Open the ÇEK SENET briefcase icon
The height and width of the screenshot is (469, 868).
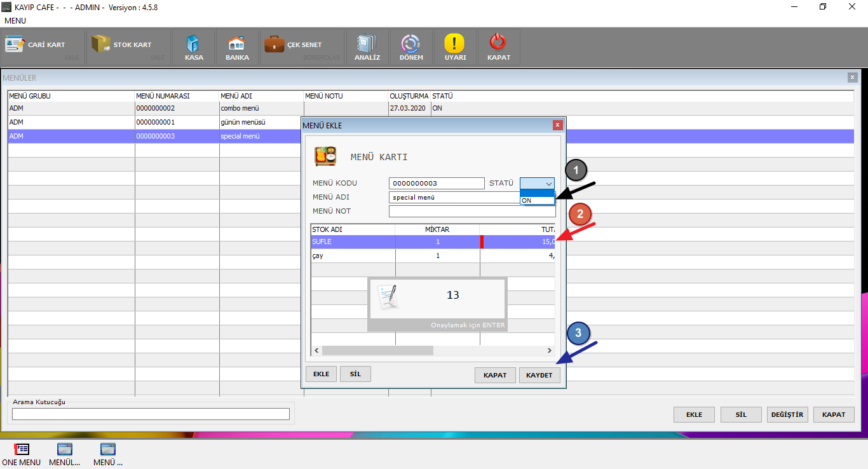(274, 44)
